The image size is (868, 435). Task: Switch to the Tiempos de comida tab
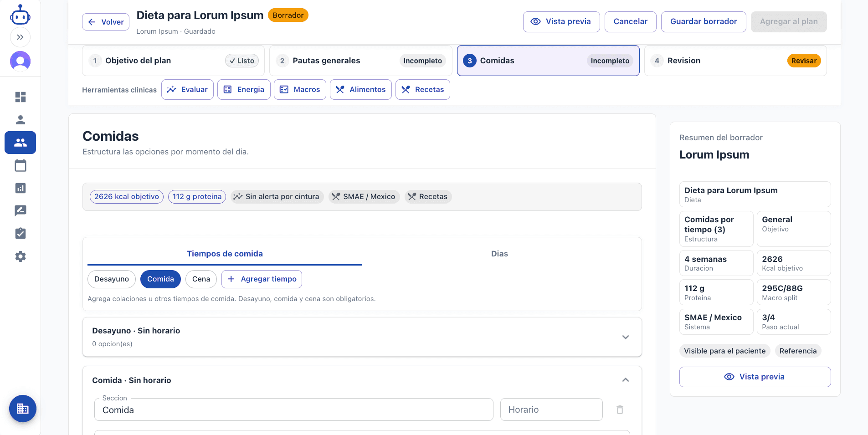click(225, 254)
